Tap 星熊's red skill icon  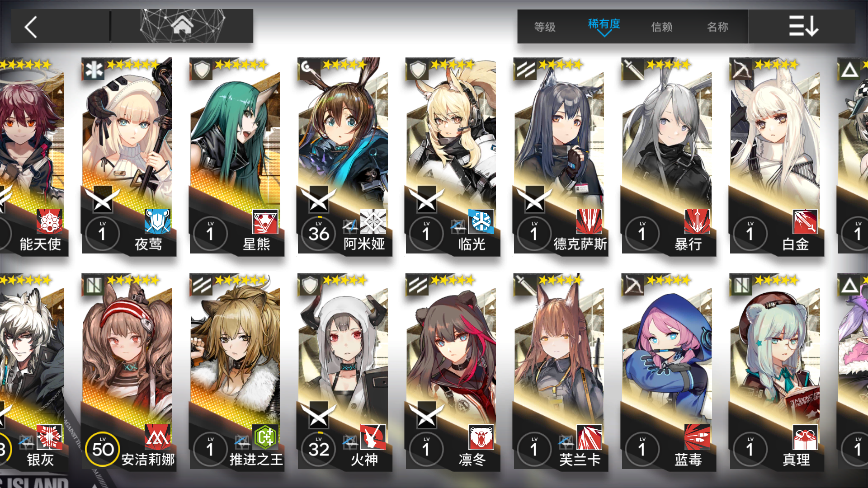[265, 221]
